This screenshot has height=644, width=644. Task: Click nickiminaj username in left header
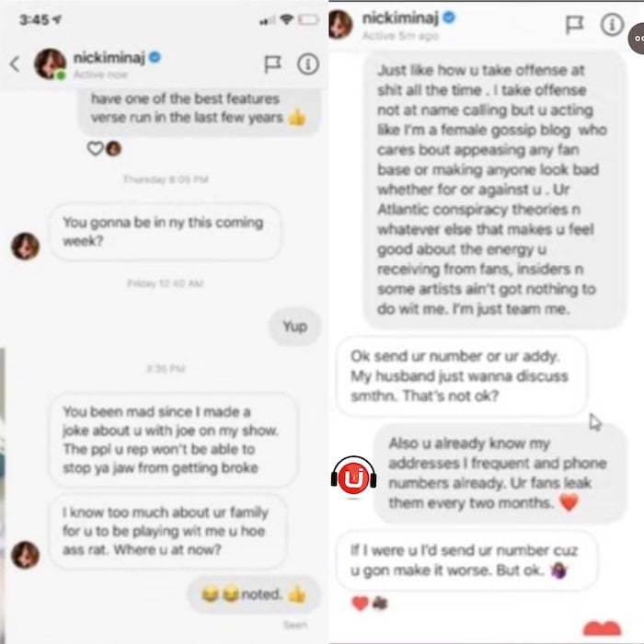click(109, 58)
